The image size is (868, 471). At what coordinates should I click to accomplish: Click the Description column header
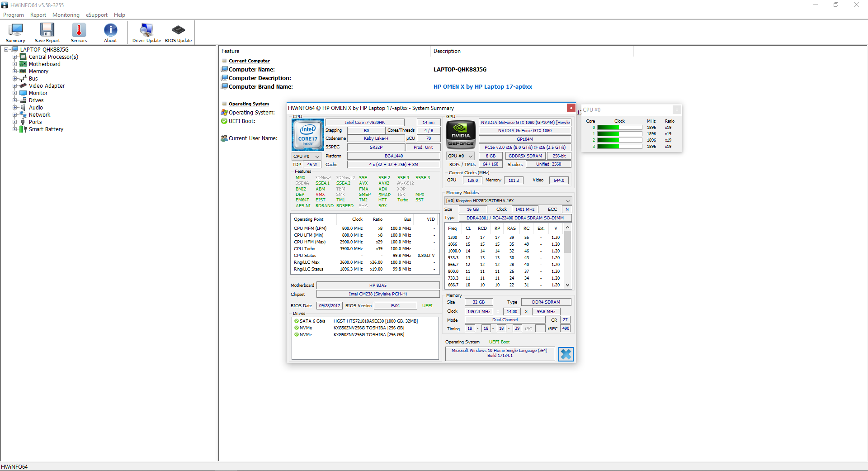pos(447,51)
